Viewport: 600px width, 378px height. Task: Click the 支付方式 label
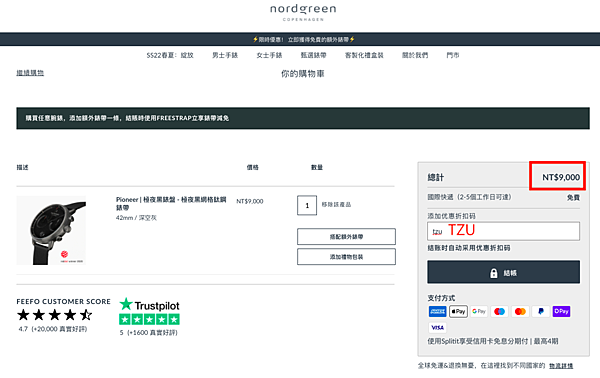click(x=441, y=298)
